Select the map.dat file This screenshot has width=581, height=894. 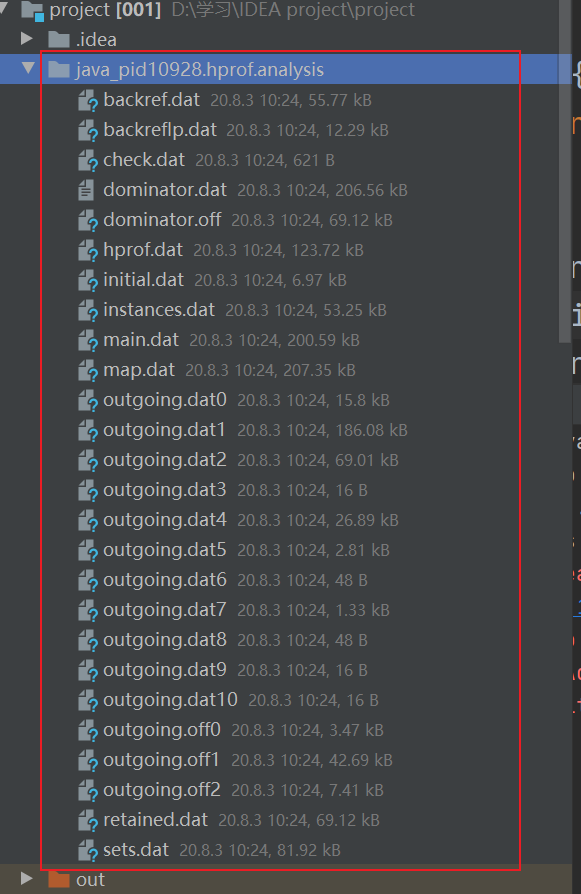pos(139,371)
